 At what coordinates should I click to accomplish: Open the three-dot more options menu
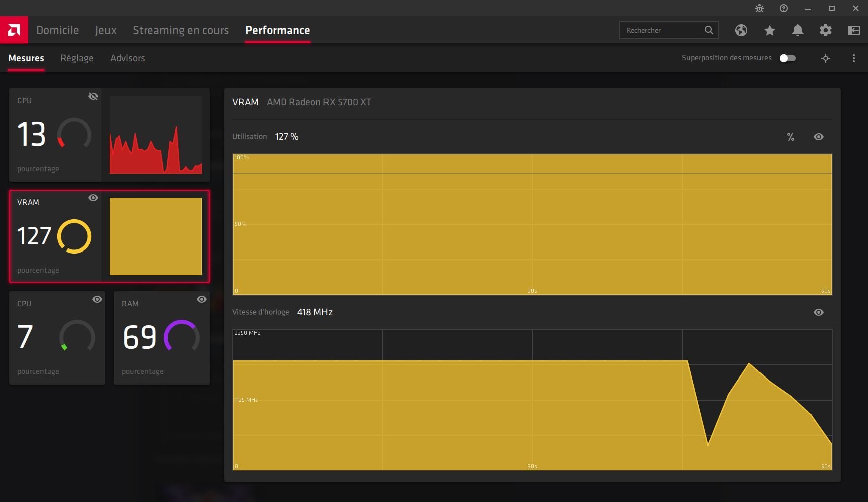(853, 58)
